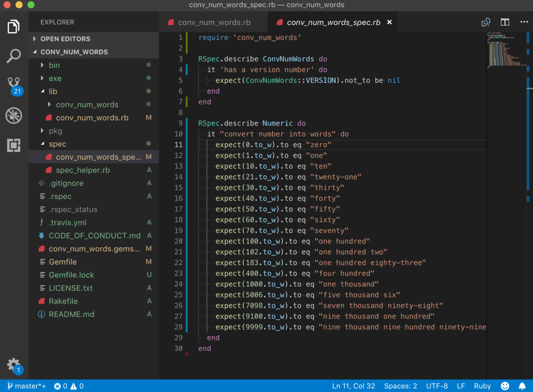The width and height of the screenshot is (533, 392).
Task: Click the .gitignore git icon
Action: [x=42, y=183]
